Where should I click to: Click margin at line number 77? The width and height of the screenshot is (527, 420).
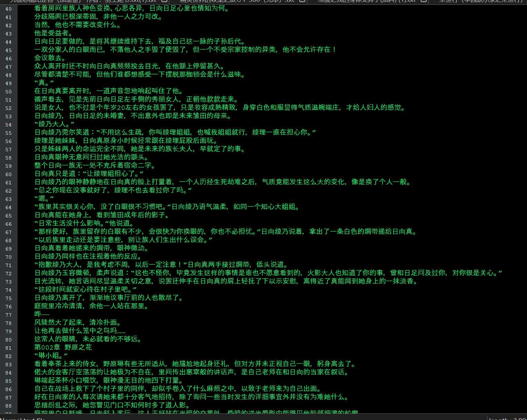pos(8,315)
